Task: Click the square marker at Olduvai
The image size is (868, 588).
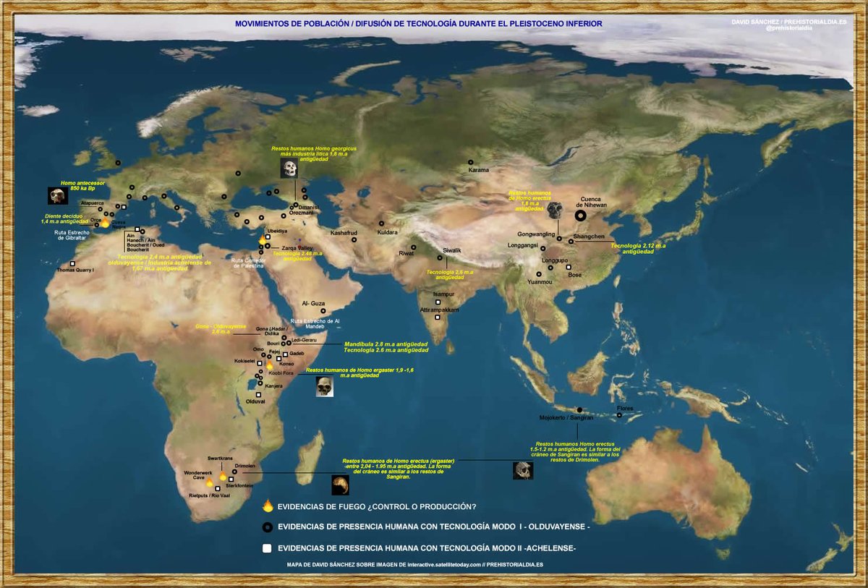Action: [x=258, y=394]
